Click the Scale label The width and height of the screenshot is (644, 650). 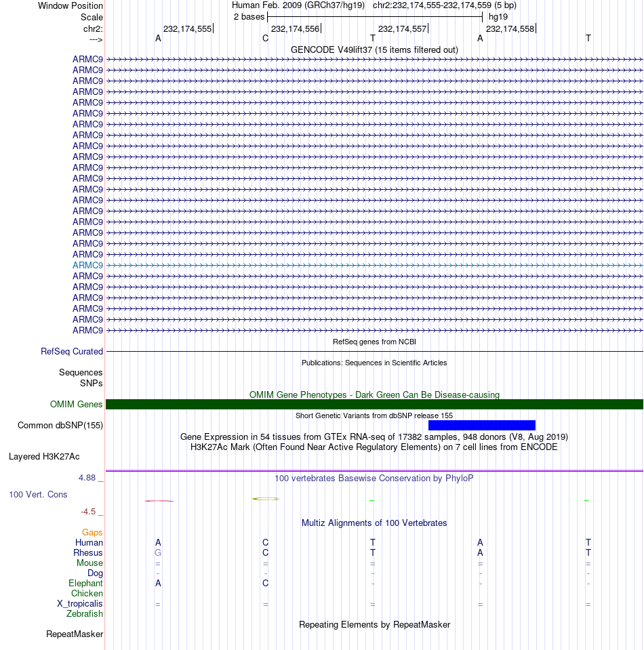92,18
